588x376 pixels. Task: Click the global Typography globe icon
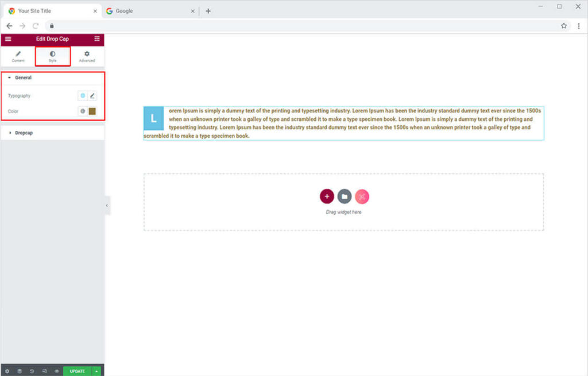click(x=83, y=96)
